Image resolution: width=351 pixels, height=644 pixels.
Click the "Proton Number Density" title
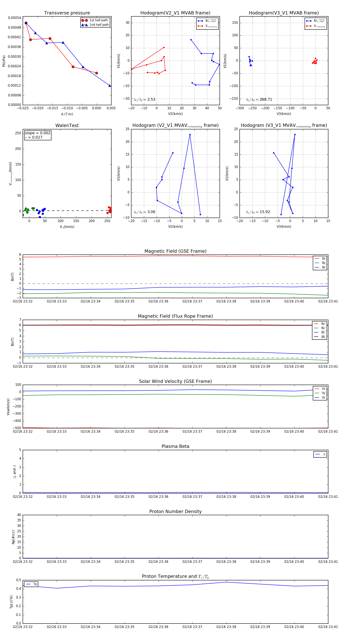click(175, 511)
